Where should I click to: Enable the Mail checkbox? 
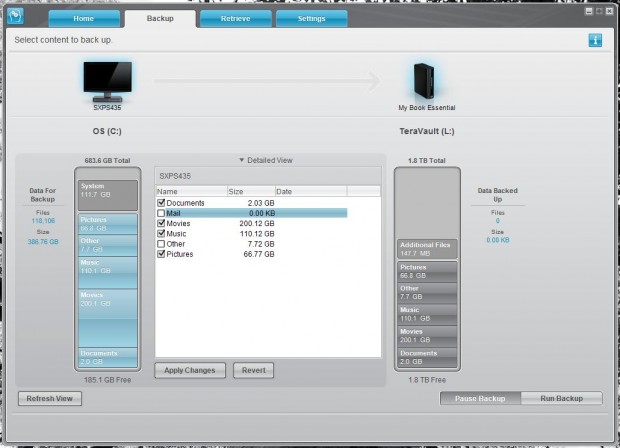162,213
